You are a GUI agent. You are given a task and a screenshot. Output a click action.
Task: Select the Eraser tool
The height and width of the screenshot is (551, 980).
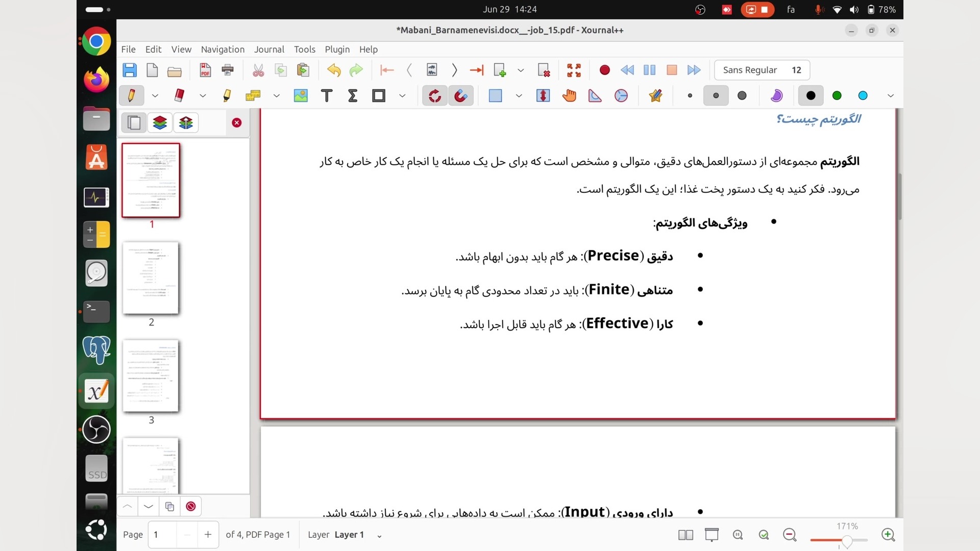[179, 95]
